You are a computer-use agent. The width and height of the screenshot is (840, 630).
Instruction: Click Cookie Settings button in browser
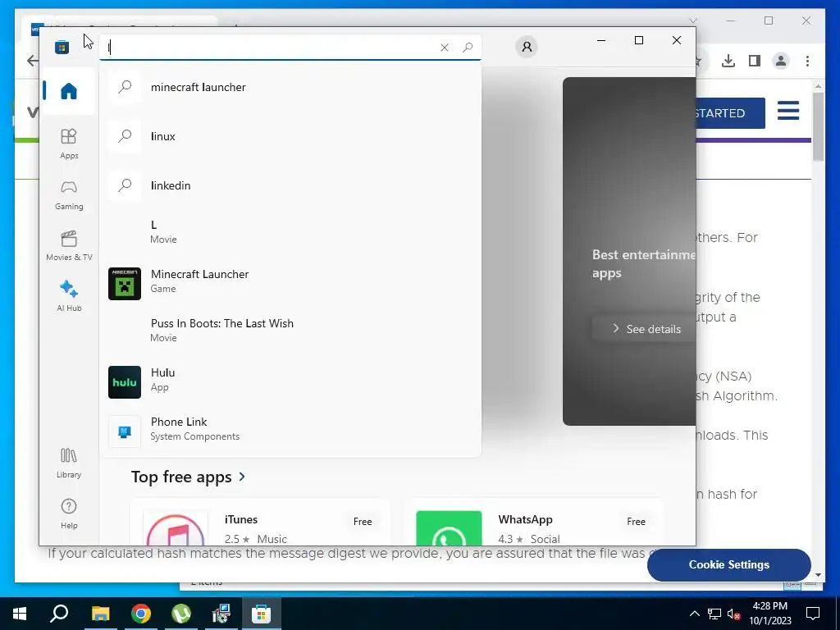tap(728, 564)
